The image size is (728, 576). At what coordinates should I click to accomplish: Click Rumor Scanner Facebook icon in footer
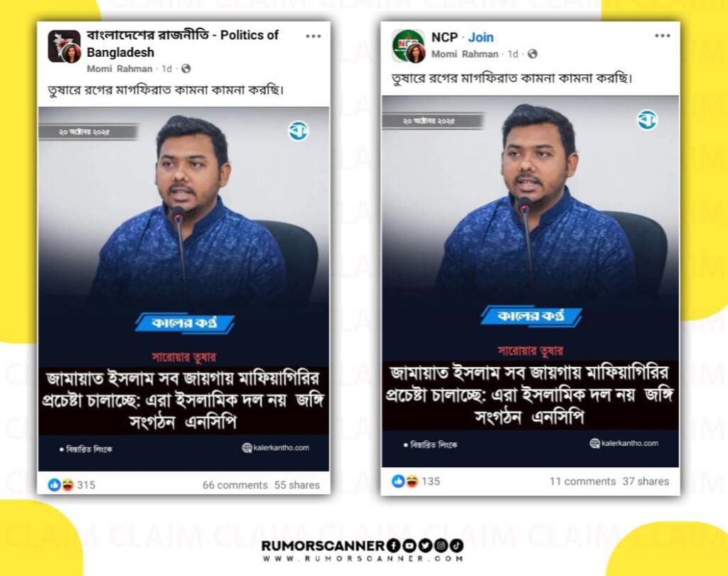(392, 545)
